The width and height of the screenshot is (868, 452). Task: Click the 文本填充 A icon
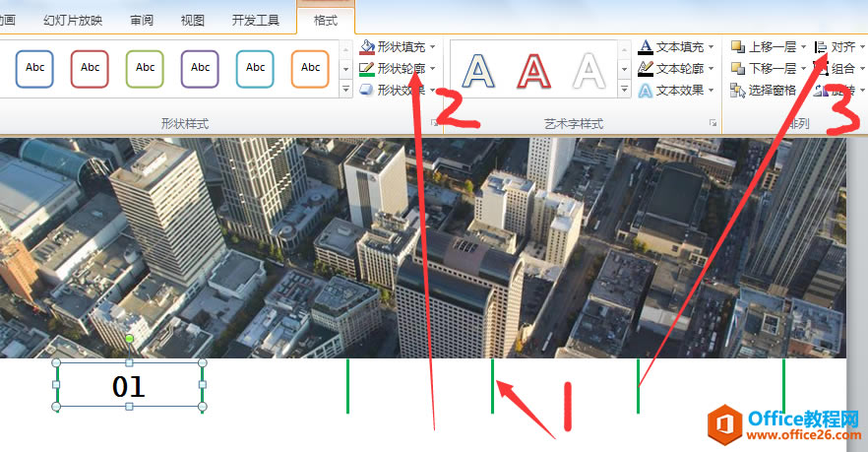coord(646,47)
